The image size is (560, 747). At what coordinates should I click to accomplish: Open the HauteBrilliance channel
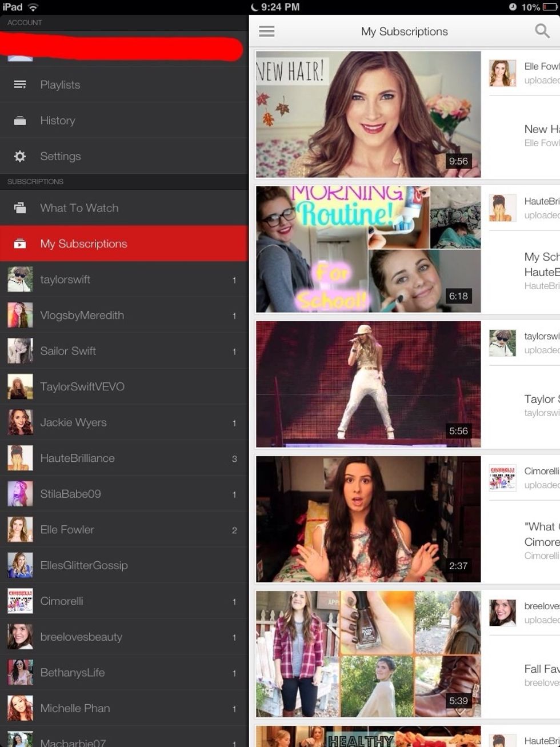(x=81, y=458)
